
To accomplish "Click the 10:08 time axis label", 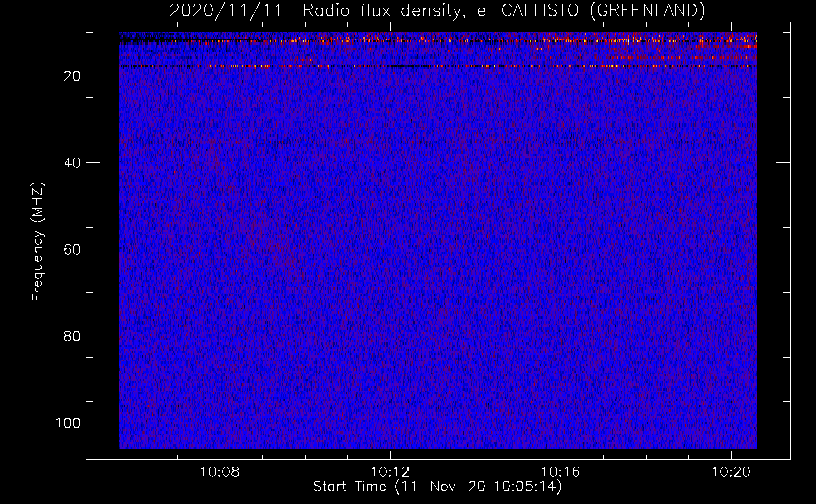I will tap(219, 472).
